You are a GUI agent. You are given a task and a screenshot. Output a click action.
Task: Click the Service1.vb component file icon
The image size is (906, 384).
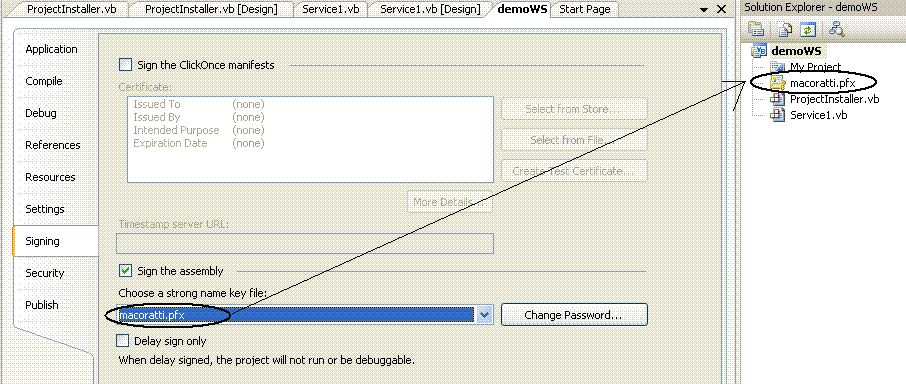point(778,115)
